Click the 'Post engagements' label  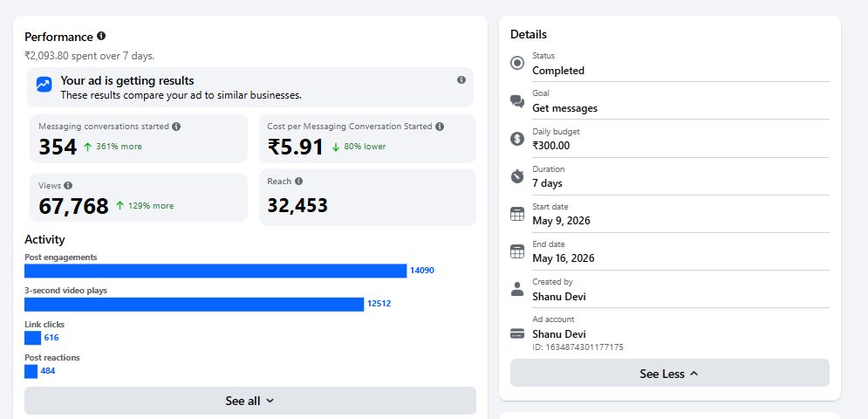(61, 258)
